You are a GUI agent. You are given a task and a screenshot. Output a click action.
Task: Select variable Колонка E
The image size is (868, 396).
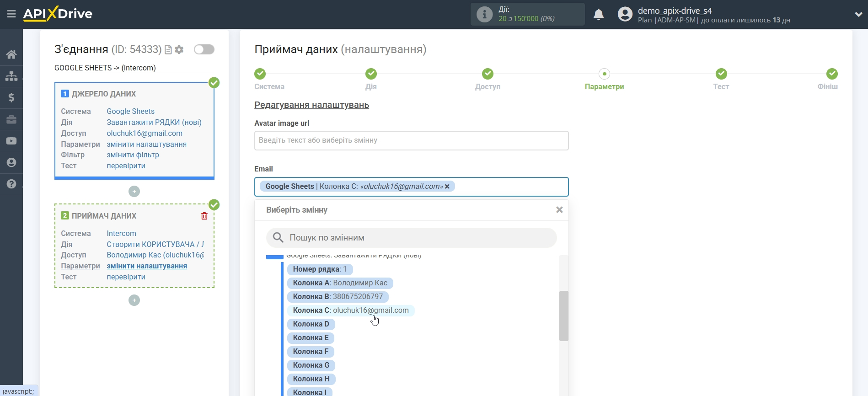pos(311,338)
